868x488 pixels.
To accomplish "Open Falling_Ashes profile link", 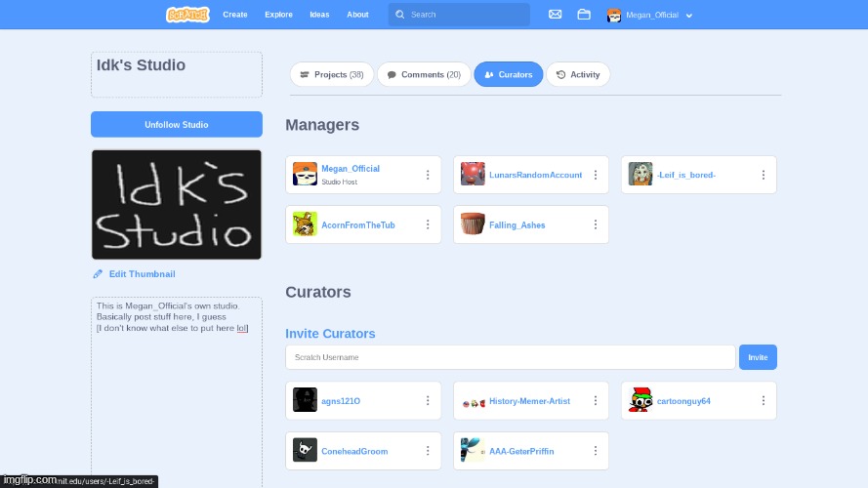I will coord(517,225).
